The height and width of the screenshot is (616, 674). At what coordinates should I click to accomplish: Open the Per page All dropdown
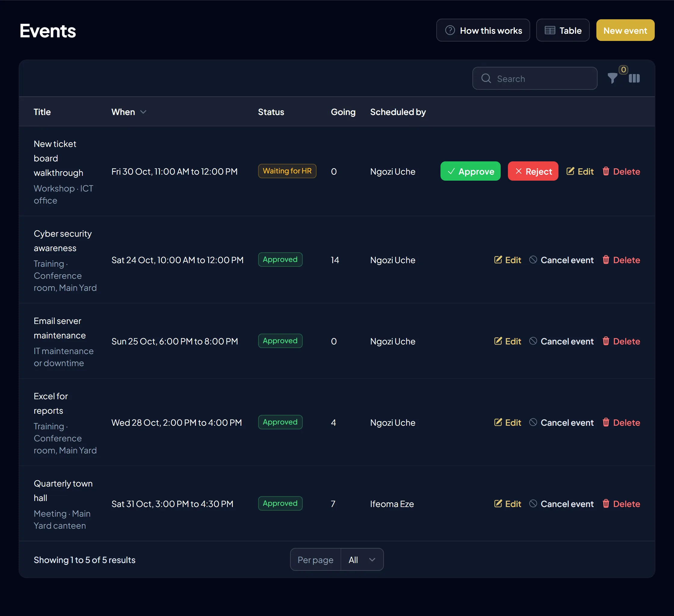(x=362, y=559)
